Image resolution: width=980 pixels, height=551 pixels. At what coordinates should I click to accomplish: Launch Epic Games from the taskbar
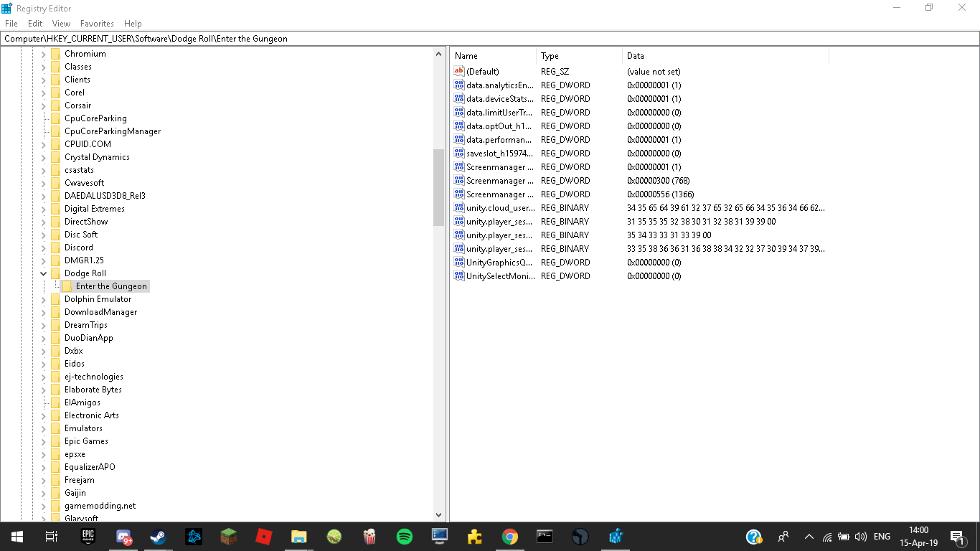(88, 537)
